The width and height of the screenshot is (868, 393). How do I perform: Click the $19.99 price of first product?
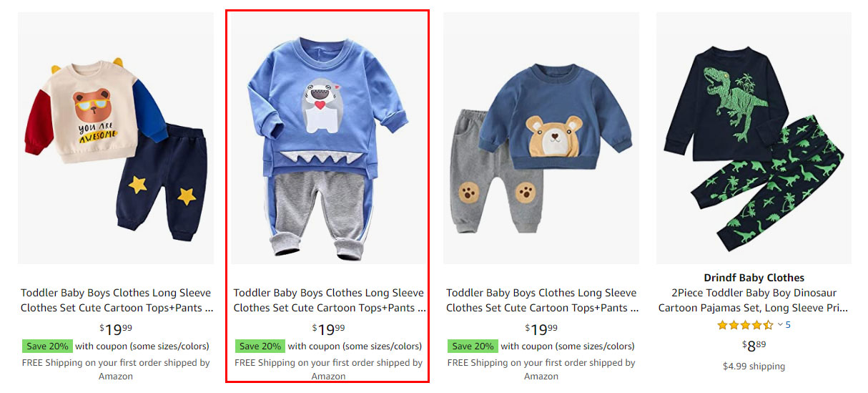pyautogui.click(x=116, y=329)
